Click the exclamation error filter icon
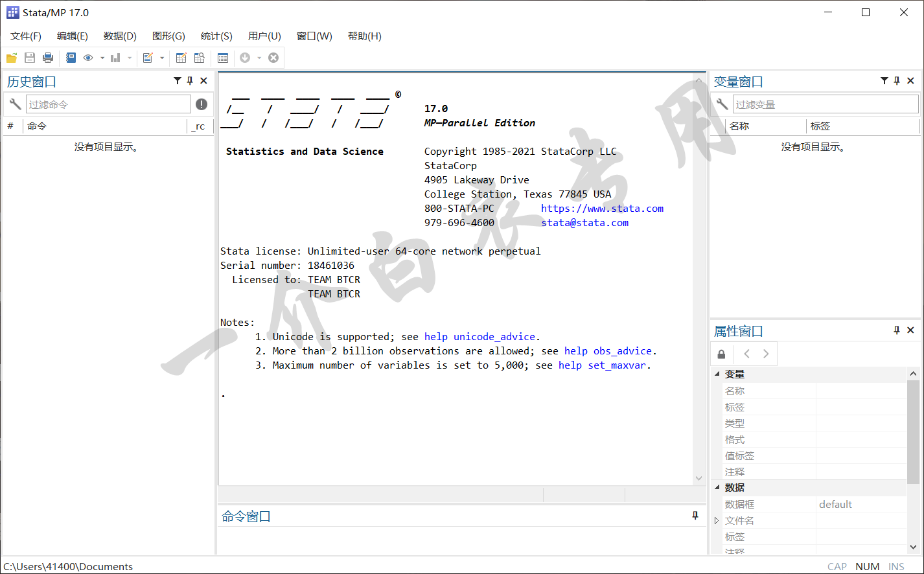The image size is (924, 574). tap(202, 104)
